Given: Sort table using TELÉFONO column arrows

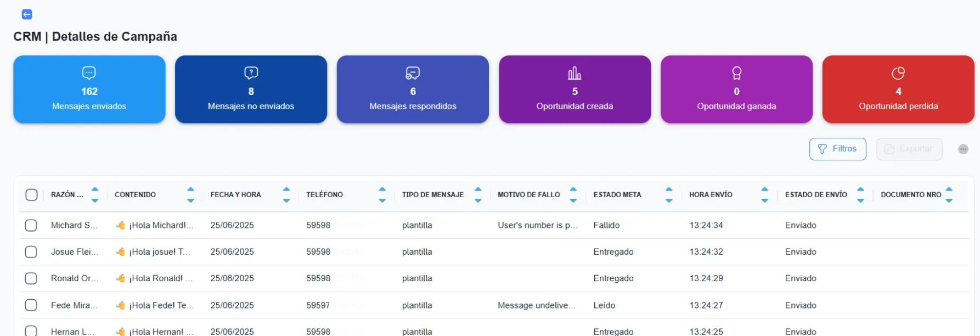Looking at the screenshot, I should (x=382, y=195).
